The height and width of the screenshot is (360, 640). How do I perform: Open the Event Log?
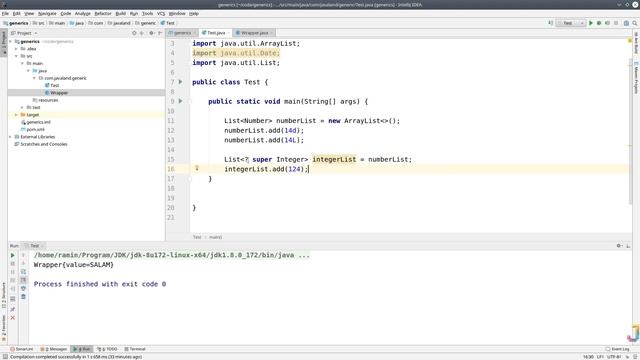618,349
